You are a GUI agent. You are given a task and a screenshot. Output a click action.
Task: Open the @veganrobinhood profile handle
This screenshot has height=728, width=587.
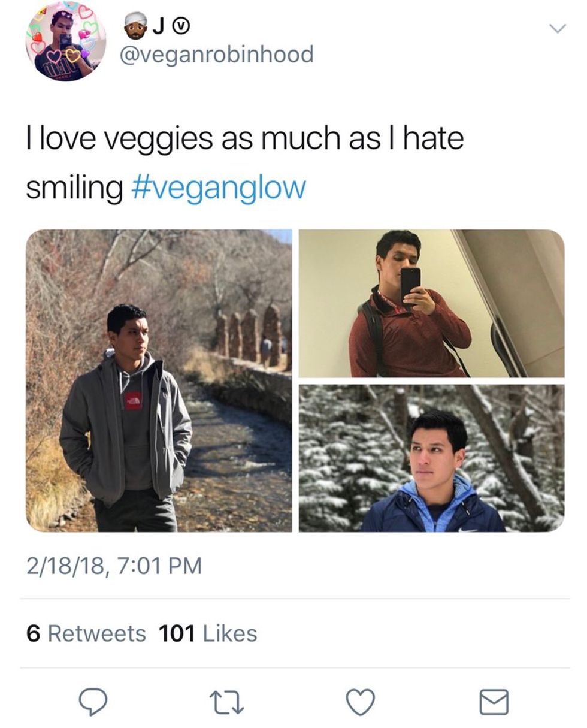[217, 55]
